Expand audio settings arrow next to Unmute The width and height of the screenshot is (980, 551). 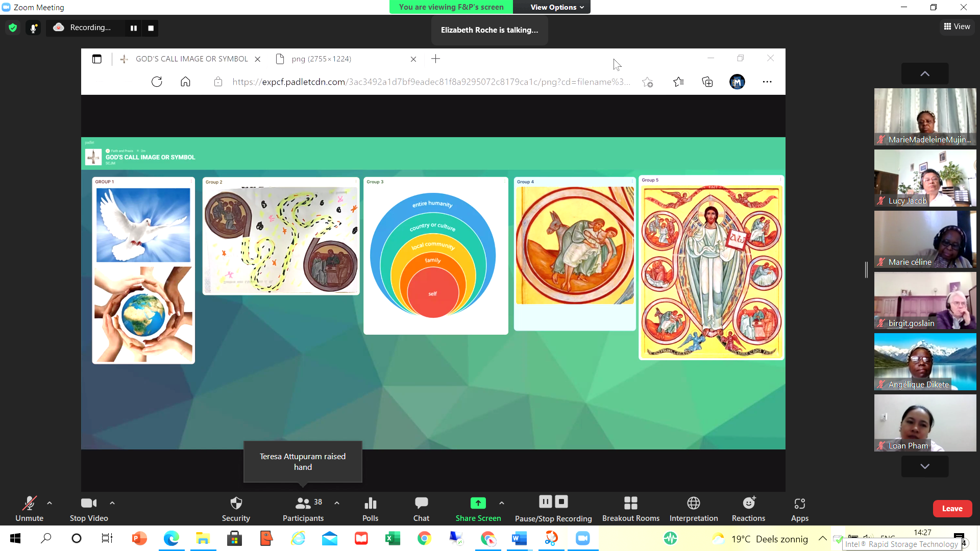(50, 503)
